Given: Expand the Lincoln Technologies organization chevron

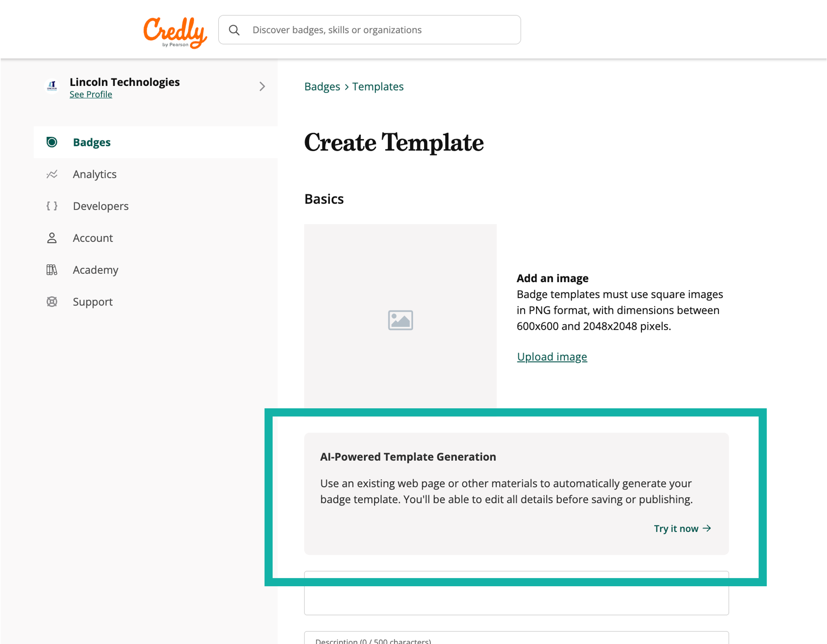Looking at the screenshot, I should click(262, 86).
